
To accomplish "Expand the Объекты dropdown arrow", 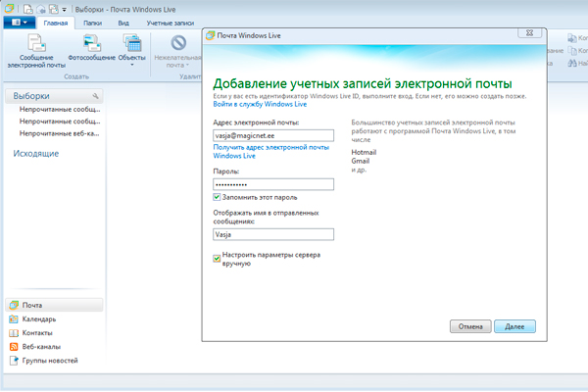I will [x=131, y=66].
